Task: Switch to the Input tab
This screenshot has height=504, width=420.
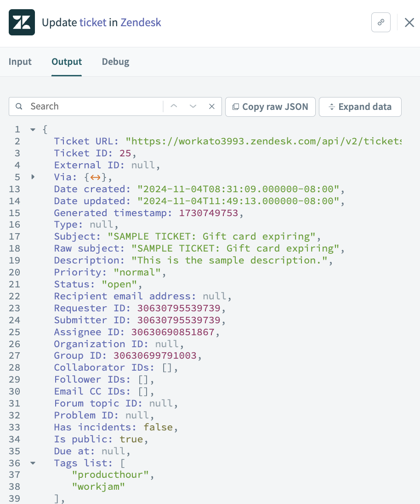Action: [x=20, y=61]
